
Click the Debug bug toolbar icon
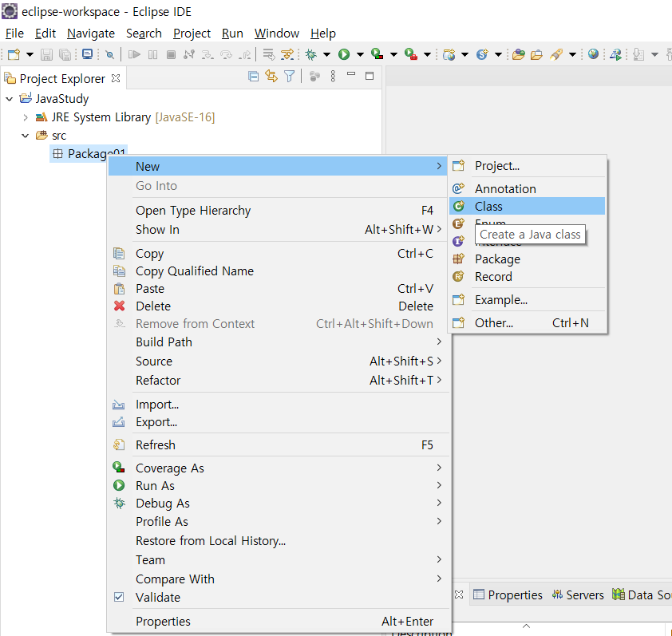[x=311, y=54]
